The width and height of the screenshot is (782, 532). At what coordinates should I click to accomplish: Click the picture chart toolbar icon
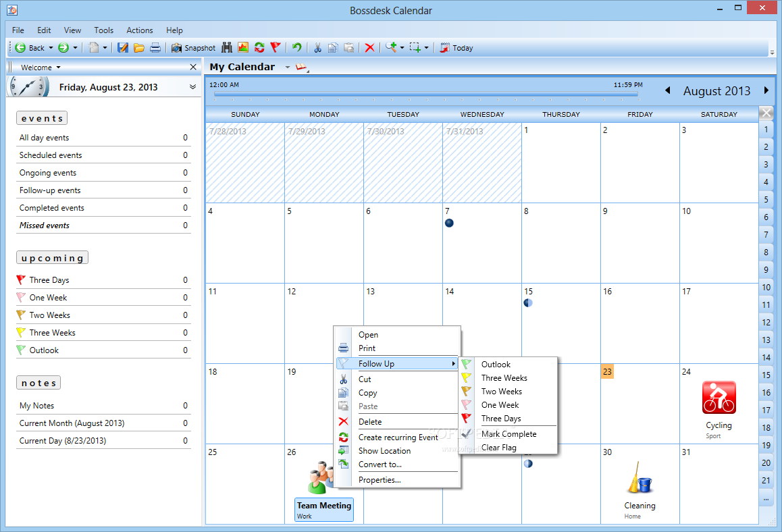243,48
